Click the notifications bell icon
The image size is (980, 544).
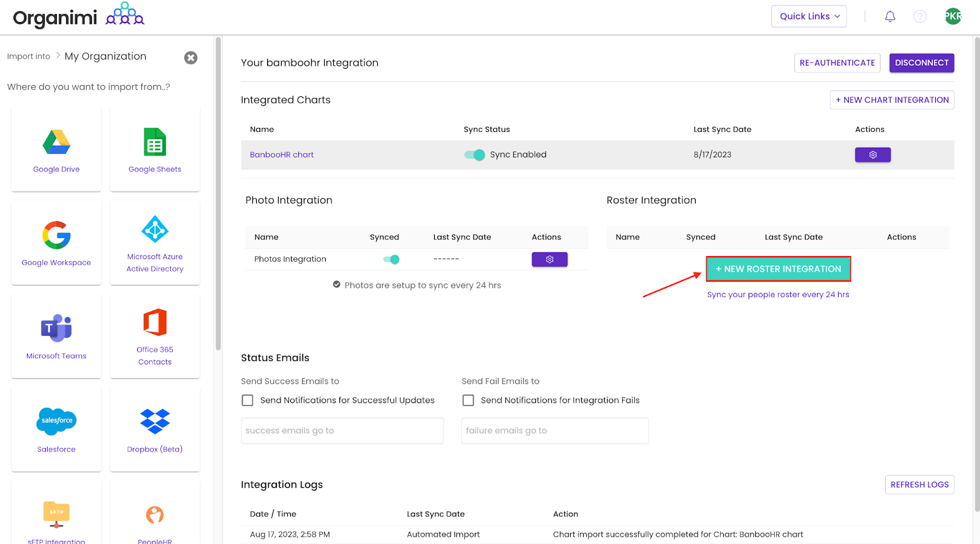[890, 17]
